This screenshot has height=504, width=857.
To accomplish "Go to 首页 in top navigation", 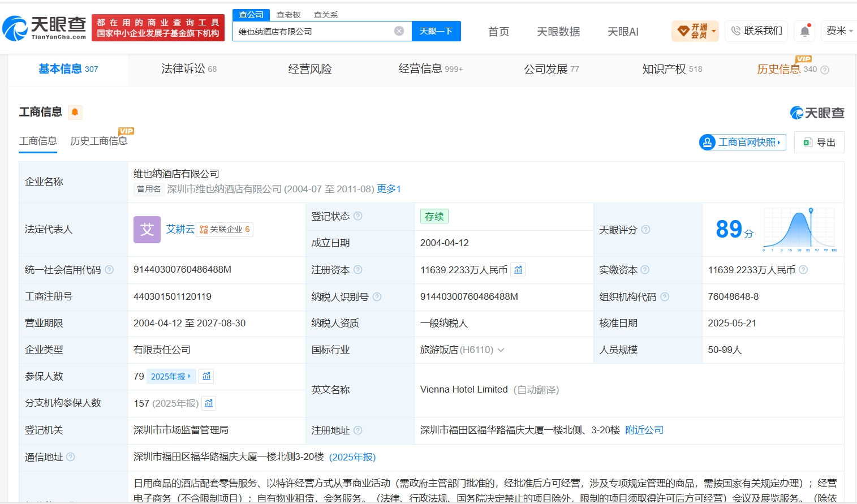I will (498, 32).
